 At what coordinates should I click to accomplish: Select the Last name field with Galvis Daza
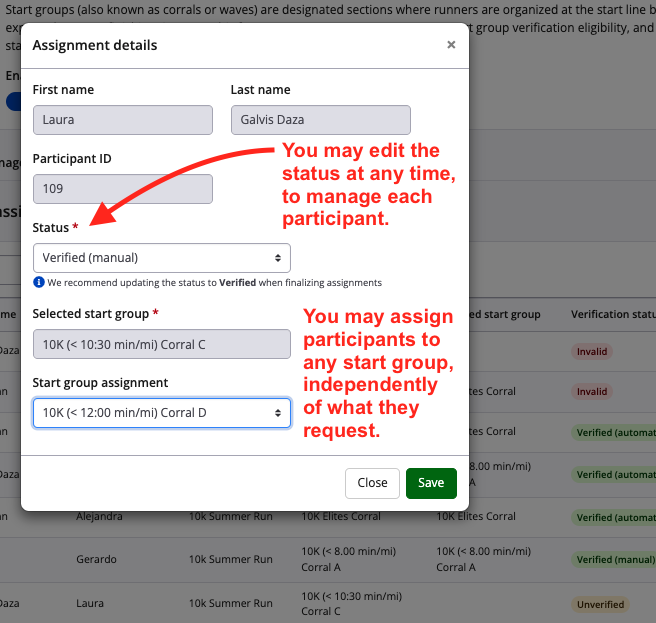(x=320, y=120)
